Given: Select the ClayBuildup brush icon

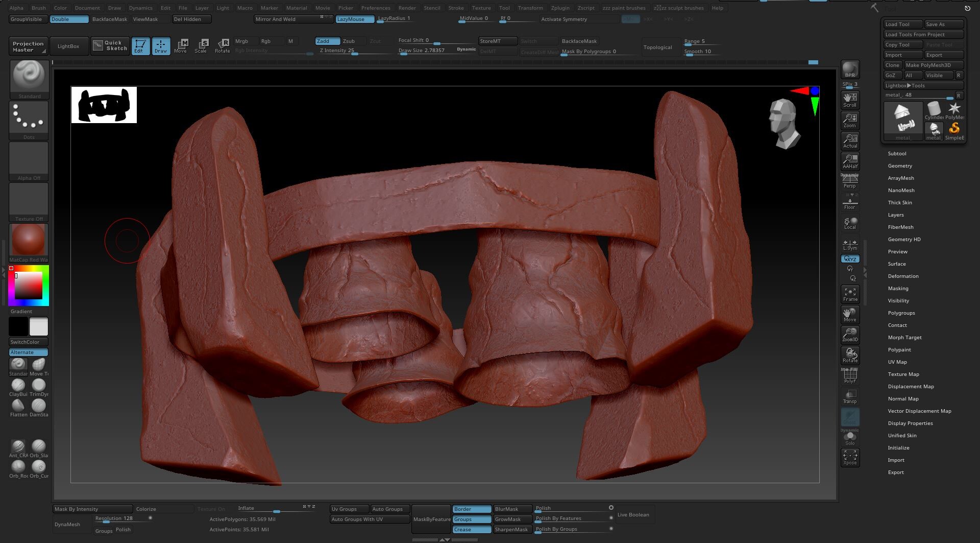Looking at the screenshot, I should [18, 385].
